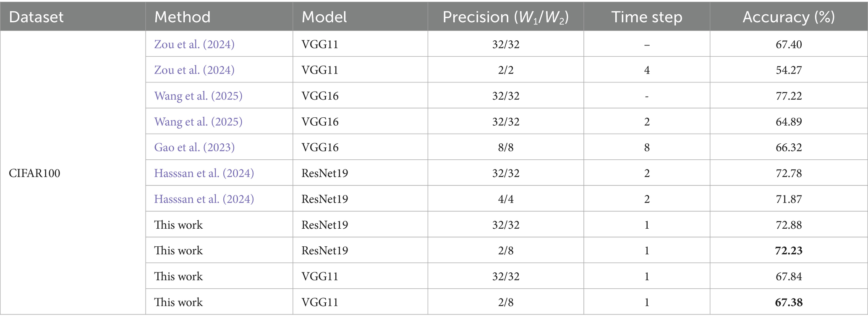The height and width of the screenshot is (322, 868).
Task: Click the Hasssan et al. link with 72.78 accuracy
Action: pyautogui.click(x=204, y=173)
